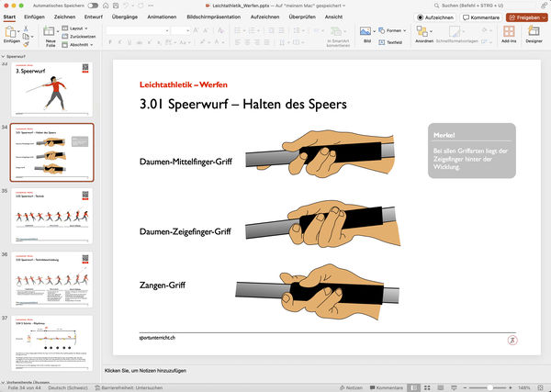Expand the Bild dropdown arrow
The height and width of the screenshot is (392, 551).
click(x=374, y=31)
